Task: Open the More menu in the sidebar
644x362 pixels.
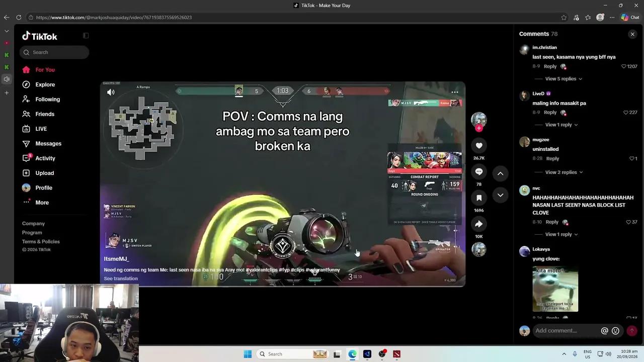Action: (42, 203)
